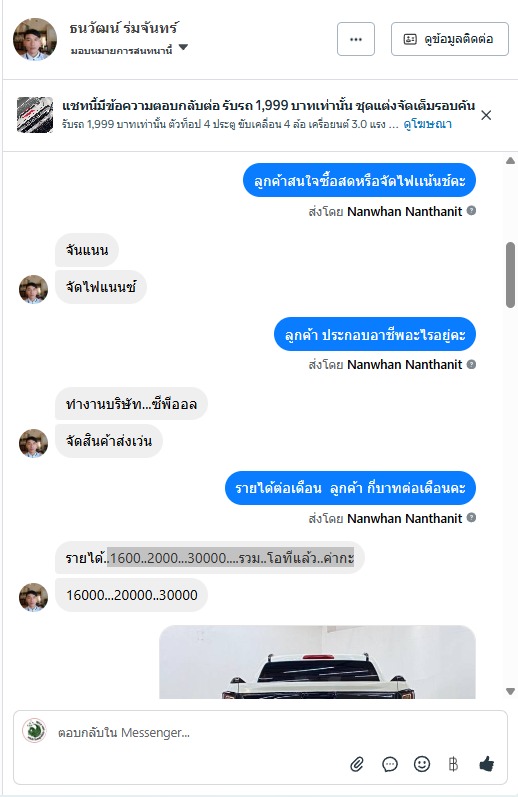Viewport: 518px width, 797px height.
Task: Click info icon beside first Nanwhan Nanthanit label
Action: click(x=471, y=210)
